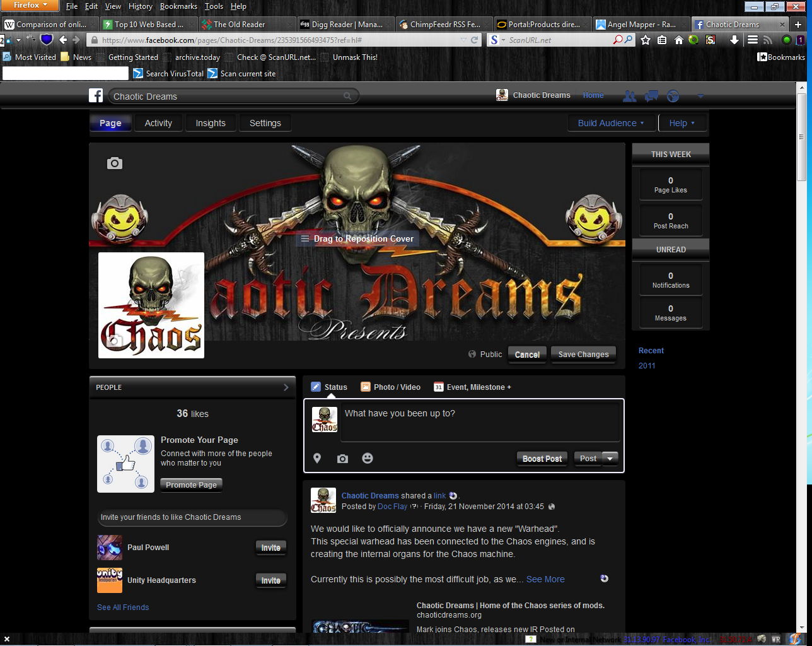Viewport: 812px width, 646px height.
Task: Cancel the cover repositioning
Action: [x=527, y=354]
